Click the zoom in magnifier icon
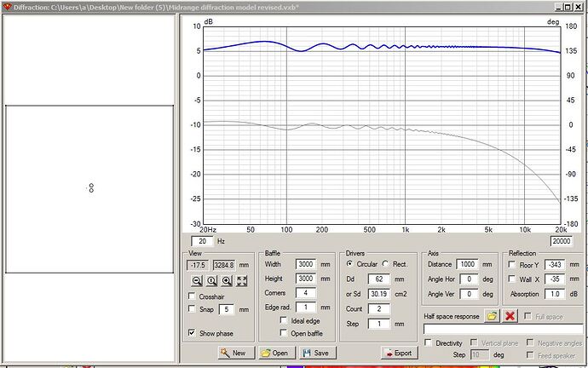This screenshot has height=368, width=588. click(227, 280)
